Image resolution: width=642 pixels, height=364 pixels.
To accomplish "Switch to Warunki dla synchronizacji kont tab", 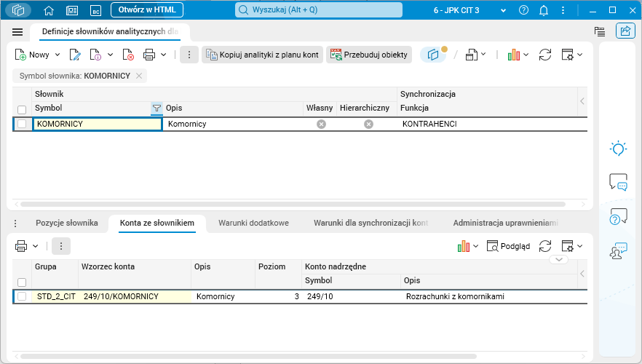I will tap(370, 223).
